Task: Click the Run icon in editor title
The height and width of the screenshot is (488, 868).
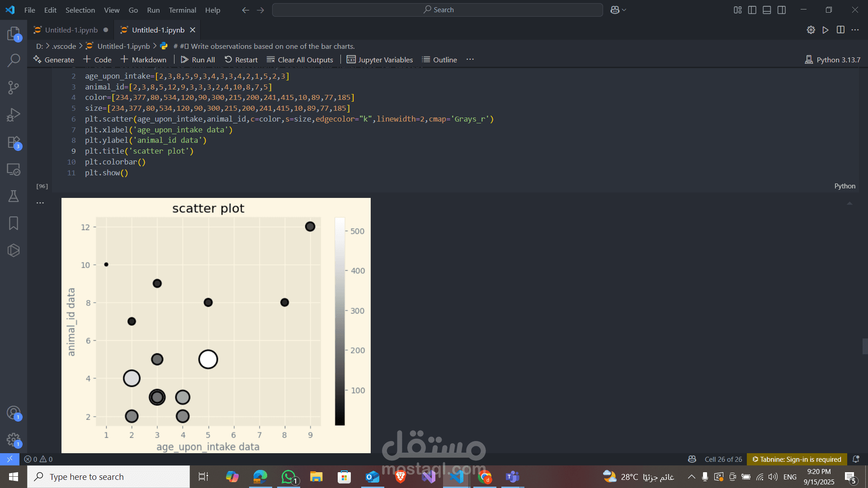Action: [826, 30]
